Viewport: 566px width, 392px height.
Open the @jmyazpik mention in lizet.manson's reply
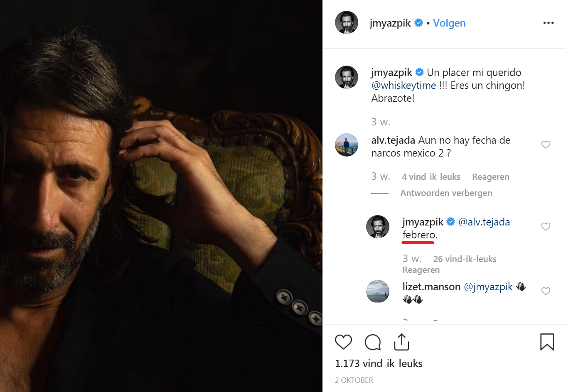pos(488,287)
